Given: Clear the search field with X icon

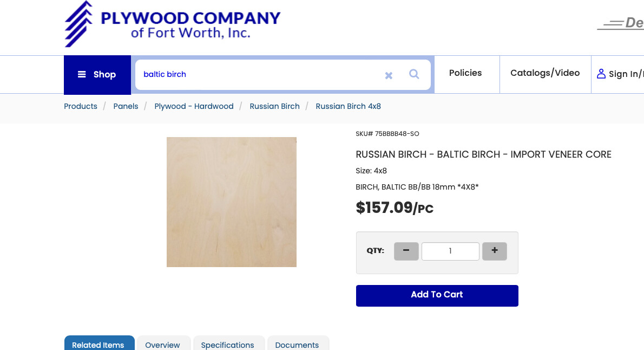Looking at the screenshot, I should pyautogui.click(x=389, y=75).
